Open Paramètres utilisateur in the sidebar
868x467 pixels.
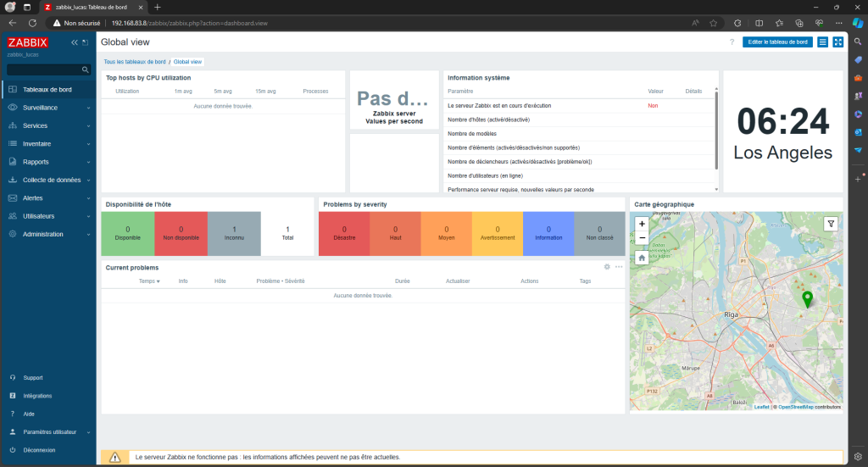(x=48, y=432)
